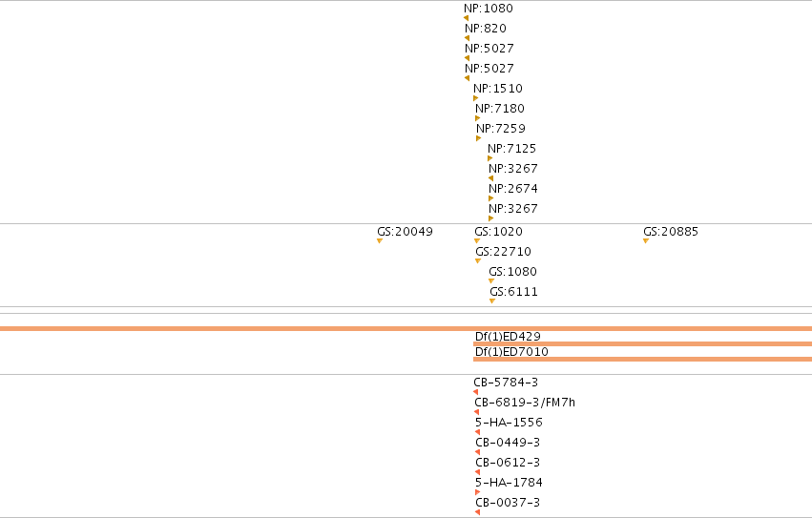
Task: Click the red arrow beneath CB-0612-3
Action: [477, 472]
